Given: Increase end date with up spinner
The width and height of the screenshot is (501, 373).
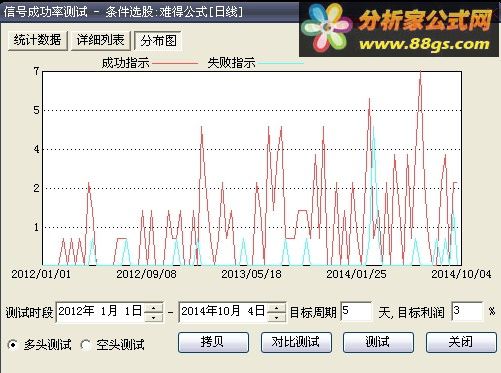Looking at the screenshot, I should pos(276,308).
